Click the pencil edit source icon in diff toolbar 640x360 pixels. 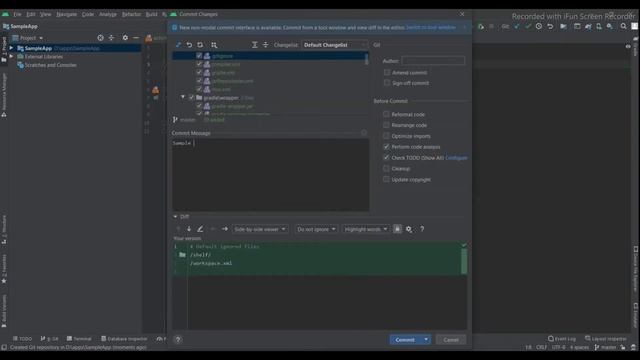click(x=200, y=229)
